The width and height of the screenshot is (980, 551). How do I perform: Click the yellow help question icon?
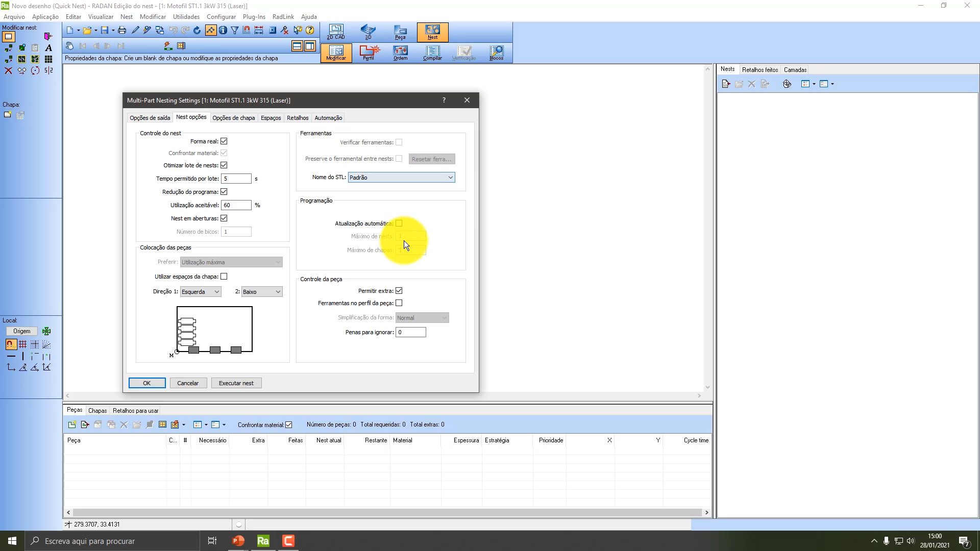(310, 31)
